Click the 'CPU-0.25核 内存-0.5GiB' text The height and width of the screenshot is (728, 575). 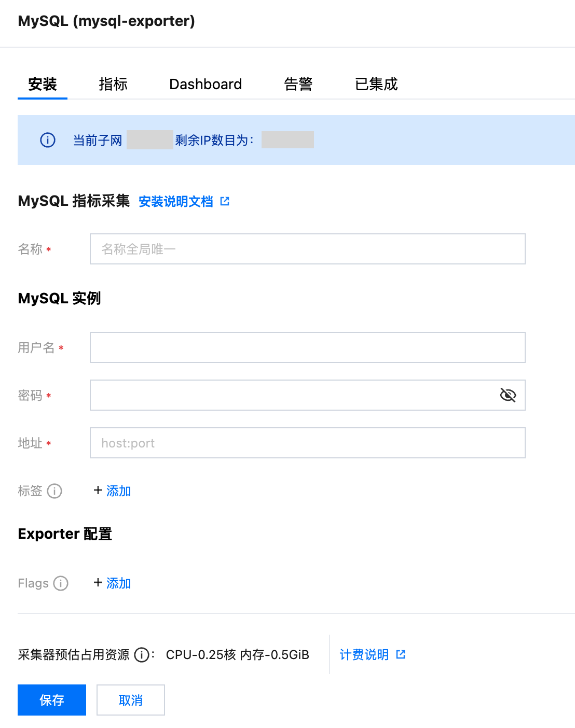[x=238, y=655]
